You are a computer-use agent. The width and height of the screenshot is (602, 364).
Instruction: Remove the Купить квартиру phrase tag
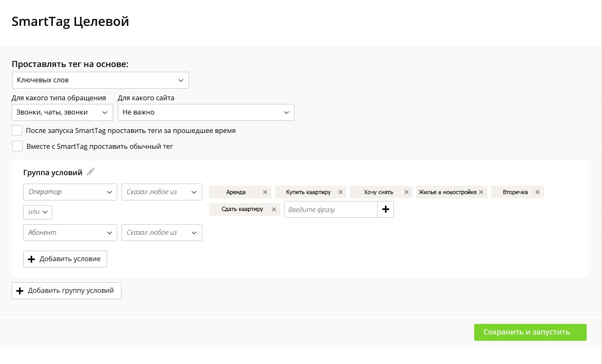pos(341,192)
